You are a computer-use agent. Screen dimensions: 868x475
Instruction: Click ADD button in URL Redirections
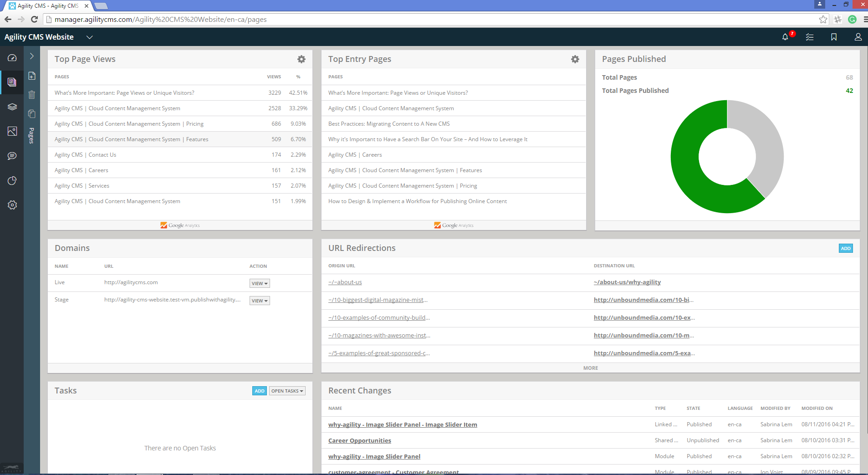[x=846, y=248]
